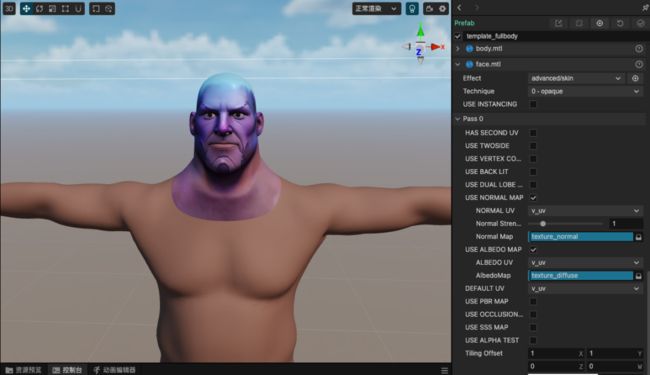Screen dimensions: 650x375
Task: Click the texture_normal asset field
Action: (580, 237)
